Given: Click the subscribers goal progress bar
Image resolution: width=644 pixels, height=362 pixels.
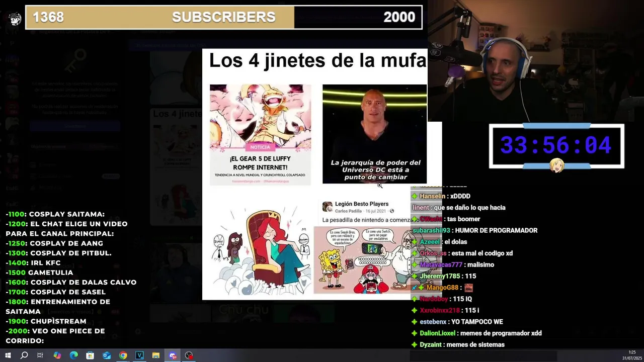Looking at the screenshot, I should pyautogui.click(x=224, y=17).
